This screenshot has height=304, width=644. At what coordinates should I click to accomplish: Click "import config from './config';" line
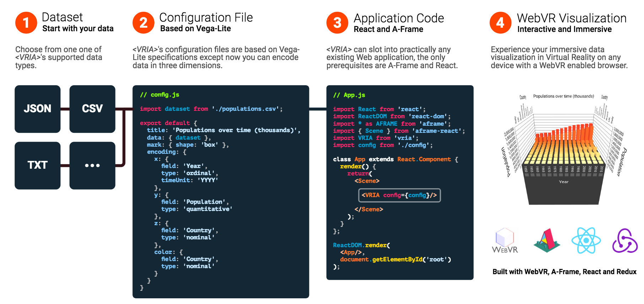tap(383, 145)
